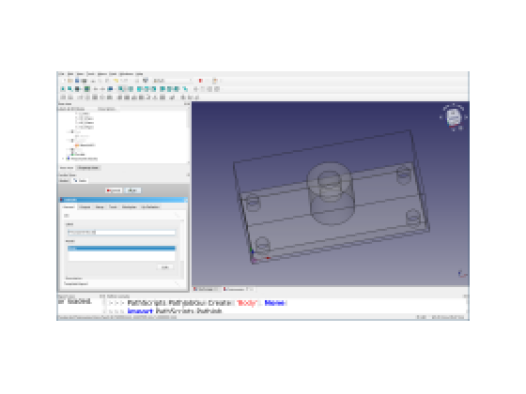Click the Fit All view icon
Screen dimensions: 526x394
pyautogui.click(x=63, y=89)
